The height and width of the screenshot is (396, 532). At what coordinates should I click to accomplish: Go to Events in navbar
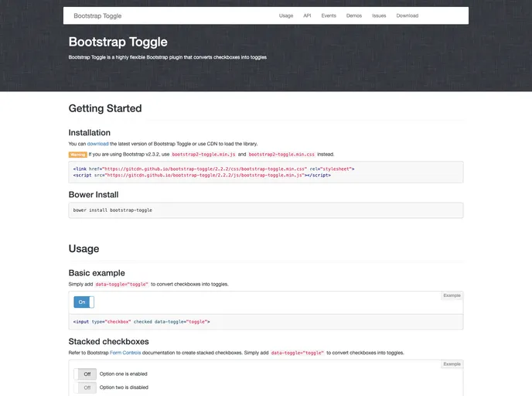click(x=329, y=15)
